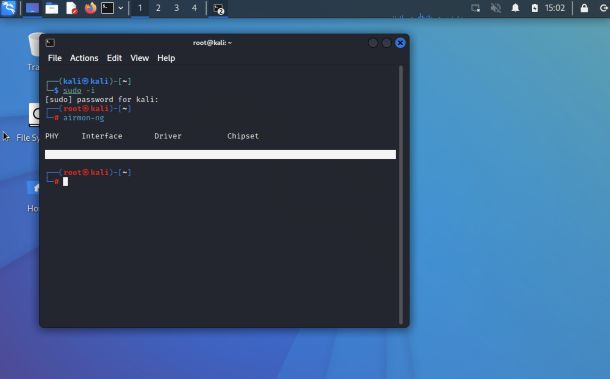Click the 'airmon-ng' command text
610x379 pixels.
pos(84,118)
